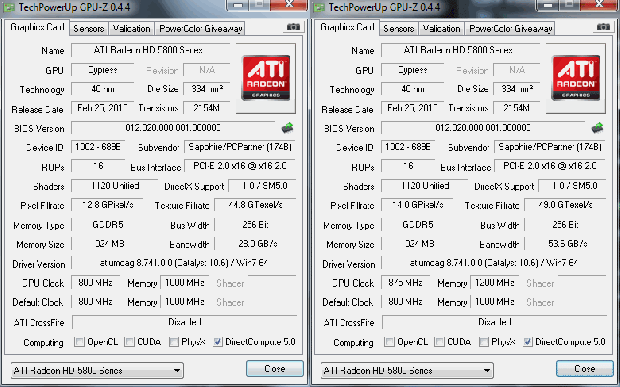Click Shaders 1120 Unified value in right window

coord(425,186)
